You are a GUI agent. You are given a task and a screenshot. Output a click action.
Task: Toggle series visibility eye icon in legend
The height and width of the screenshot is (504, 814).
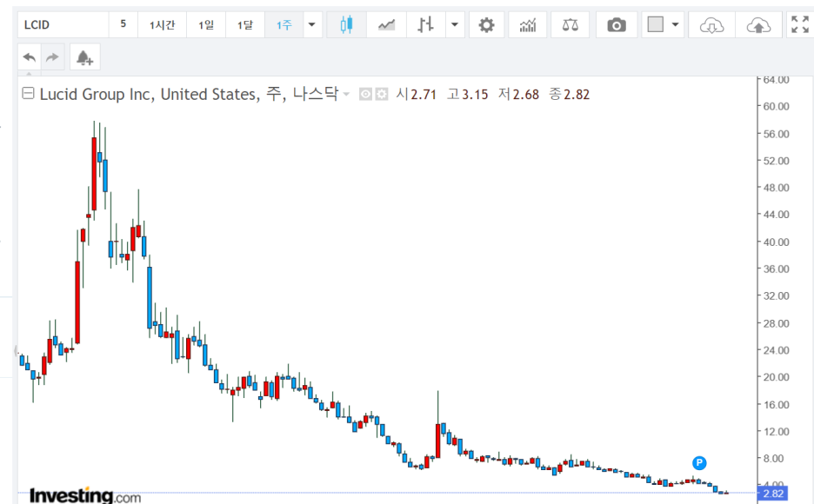click(365, 95)
